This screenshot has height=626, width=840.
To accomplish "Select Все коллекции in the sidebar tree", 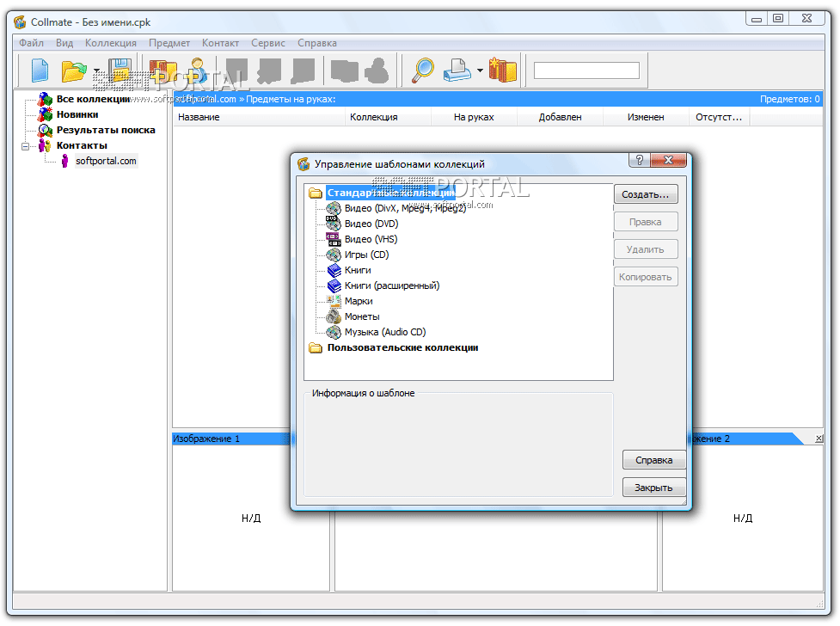I will pos(93,99).
